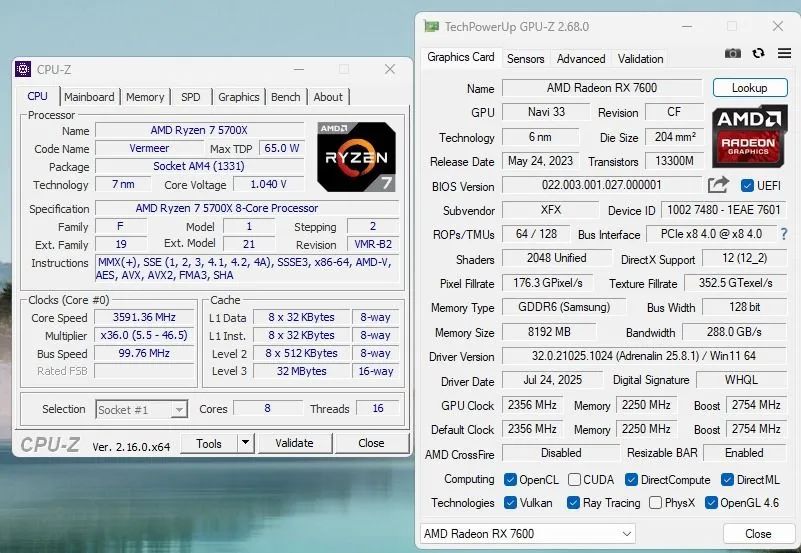Click the GPU-Z refresh icon

tap(758, 54)
